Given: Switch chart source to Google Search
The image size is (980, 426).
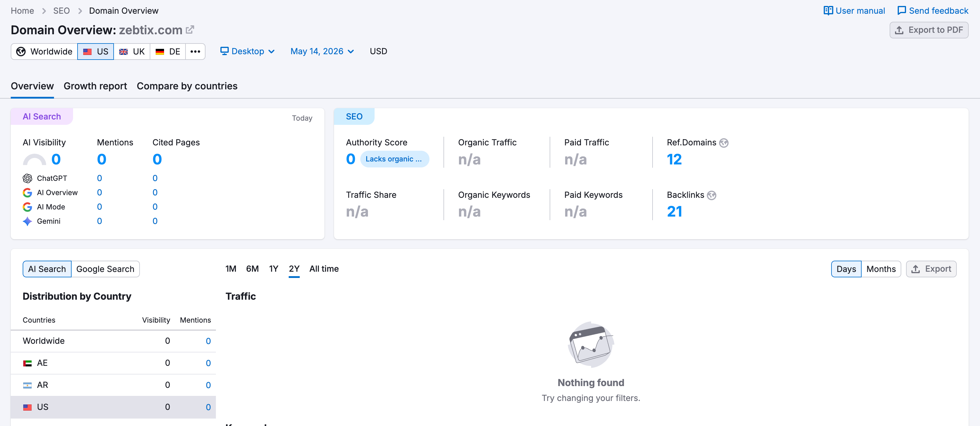Looking at the screenshot, I should click(105, 269).
